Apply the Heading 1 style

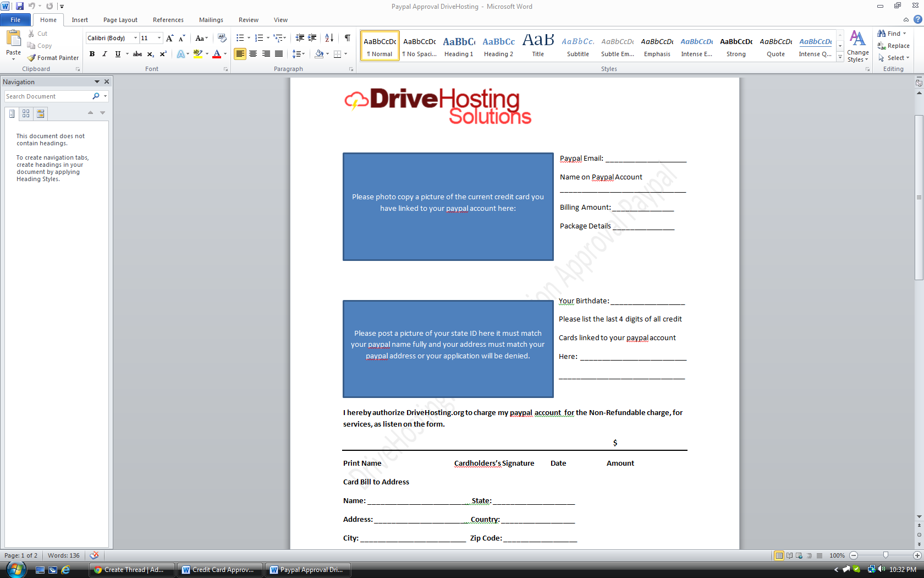[459, 46]
